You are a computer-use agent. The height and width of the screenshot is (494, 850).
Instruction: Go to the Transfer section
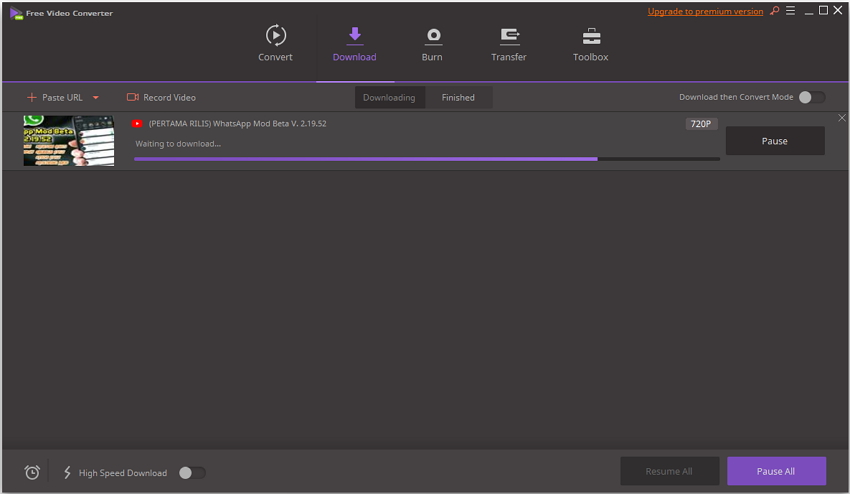coord(508,43)
